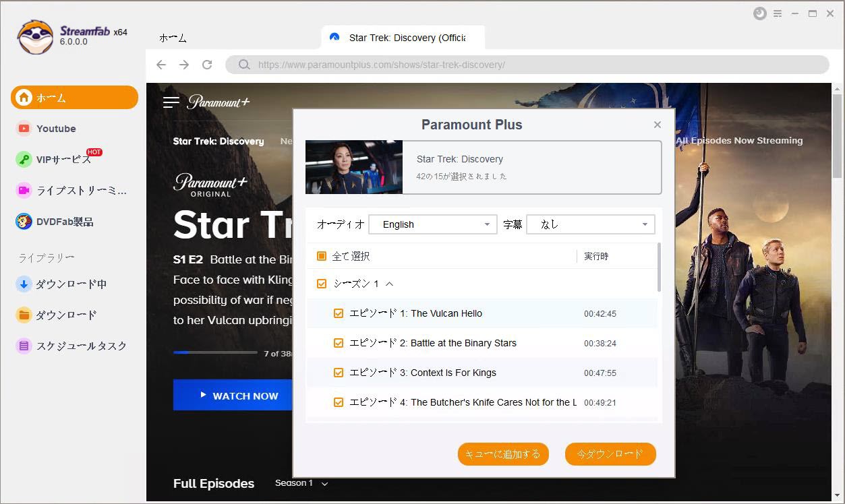Toggle the select all checkbox
Image resolution: width=845 pixels, height=504 pixels.
pyautogui.click(x=322, y=256)
